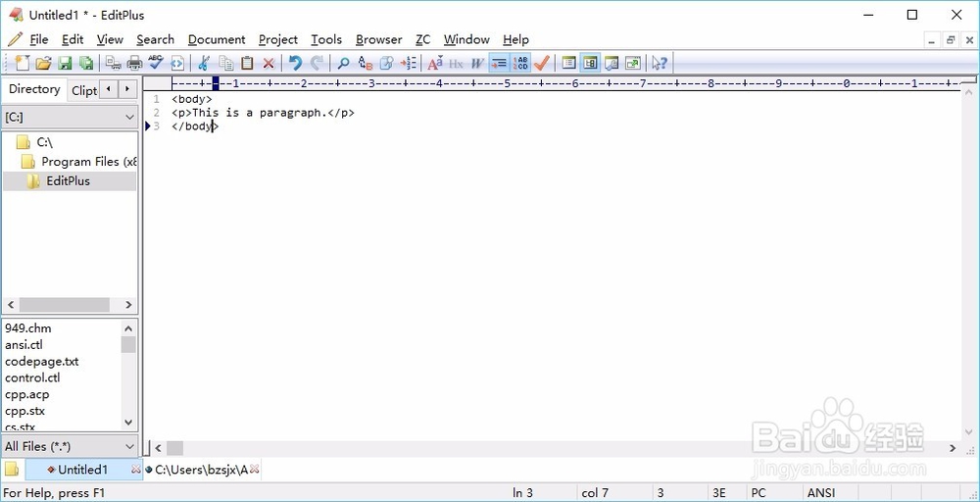Screen dimensions: 980x502
Task: Toggle the highlighted Directory Window button
Action: coord(590,63)
